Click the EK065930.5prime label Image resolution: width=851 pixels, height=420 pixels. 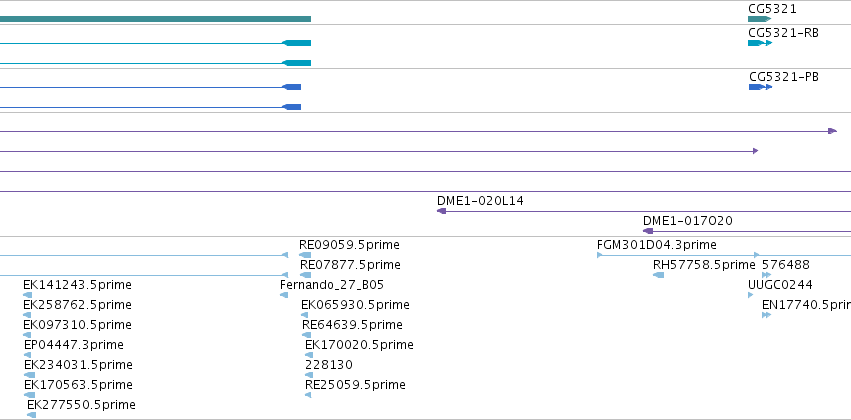click(x=355, y=305)
